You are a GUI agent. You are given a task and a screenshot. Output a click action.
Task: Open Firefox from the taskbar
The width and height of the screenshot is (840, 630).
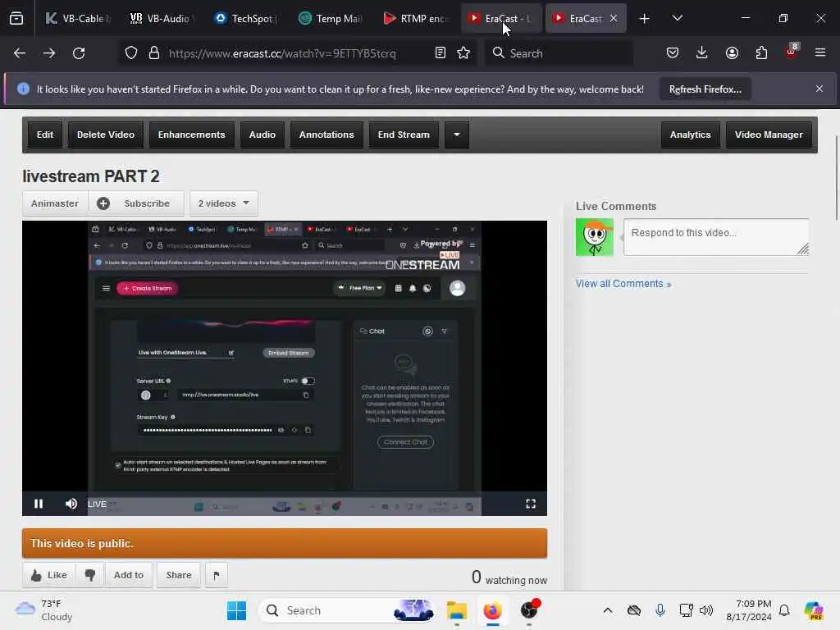pyautogui.click(x=492, y=610)
